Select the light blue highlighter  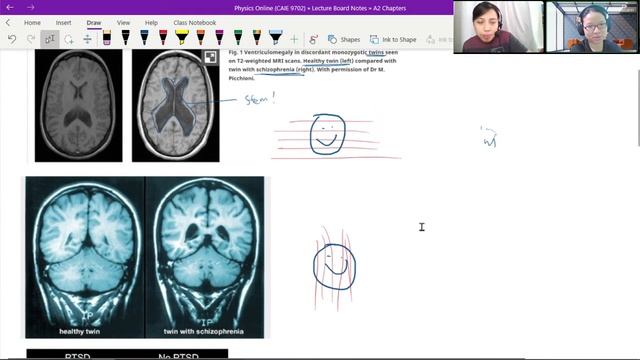click(276, 38)
